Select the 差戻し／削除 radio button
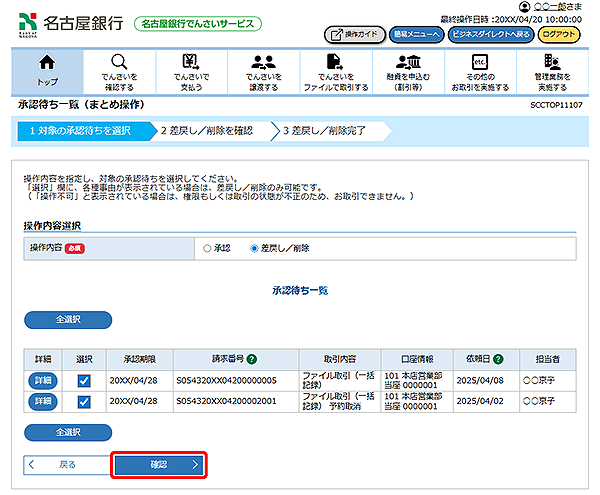Screen dimensions: 600x495 tap(255, 248)
